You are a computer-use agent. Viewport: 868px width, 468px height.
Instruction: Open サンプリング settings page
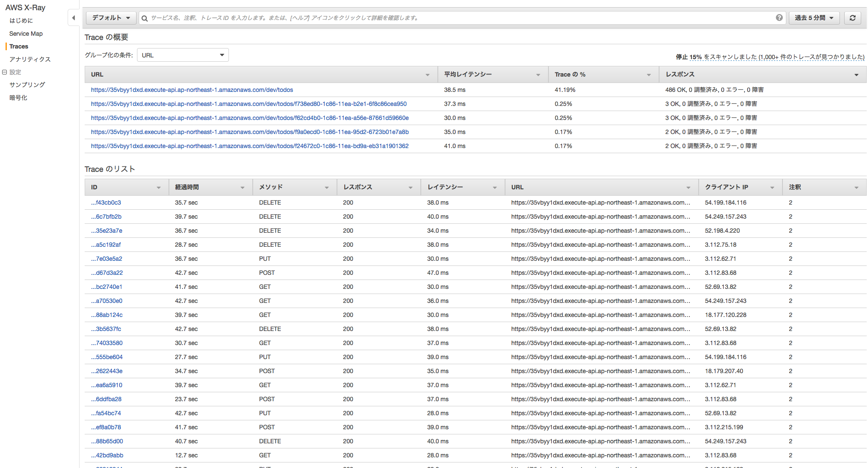pyautogui.click(x=27, y=85)
